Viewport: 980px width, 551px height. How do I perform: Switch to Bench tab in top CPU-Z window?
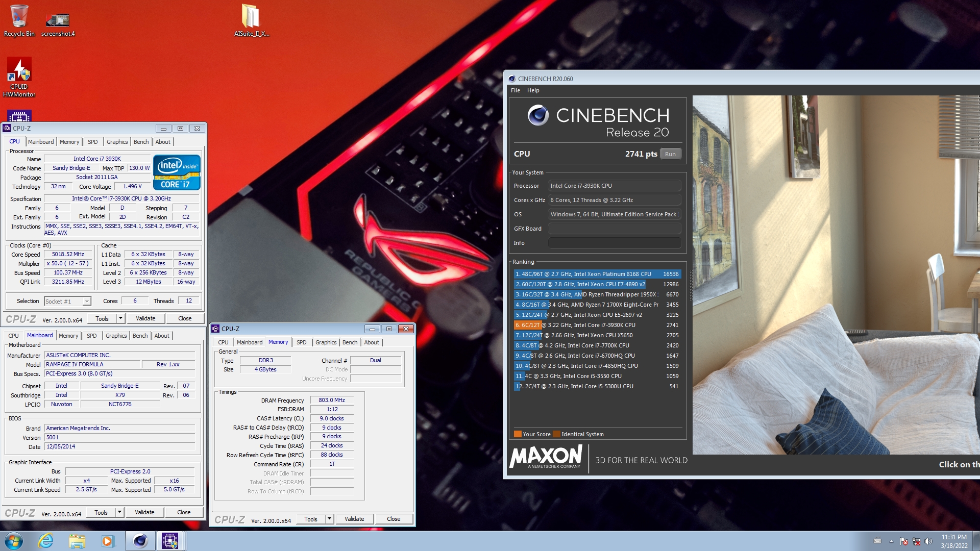click(141, 142)
